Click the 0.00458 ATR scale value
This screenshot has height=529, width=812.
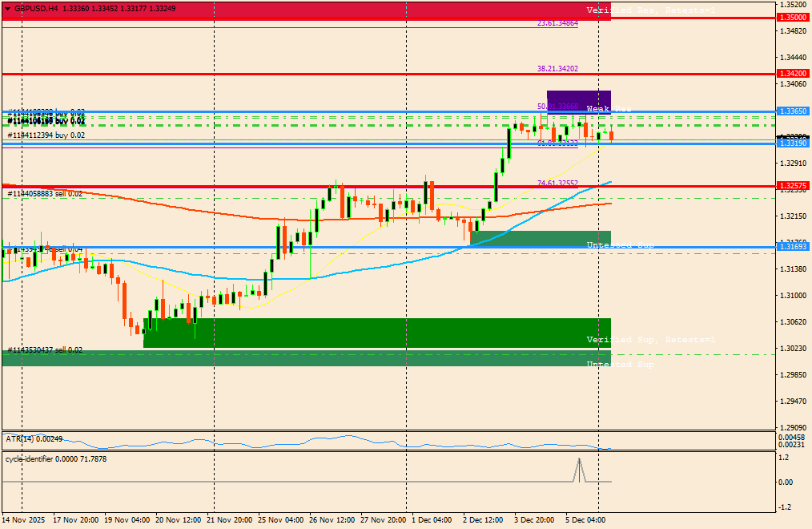click(791, 438)
